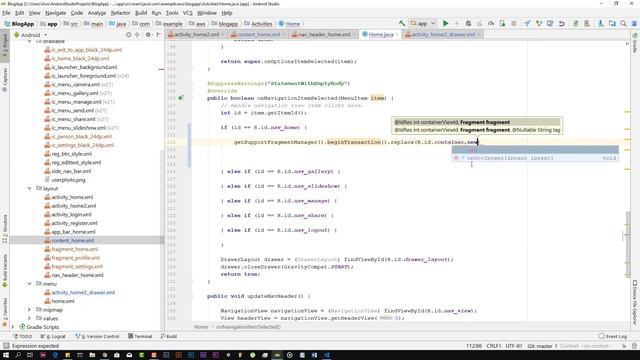640x360 pixels.
Task: Run the app with the green play icon
Action: pyautogui.click(x=446, y=24)
